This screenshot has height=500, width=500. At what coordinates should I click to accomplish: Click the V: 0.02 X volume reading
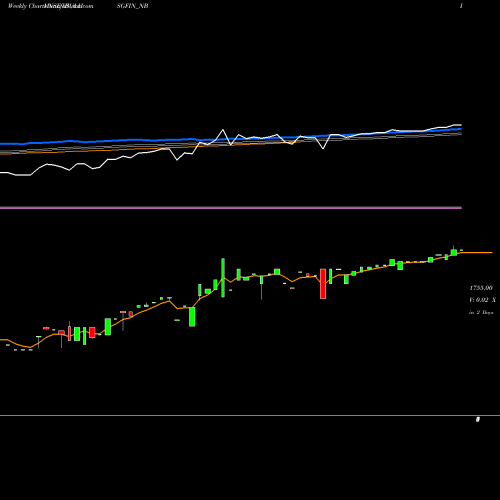point(482,300)
